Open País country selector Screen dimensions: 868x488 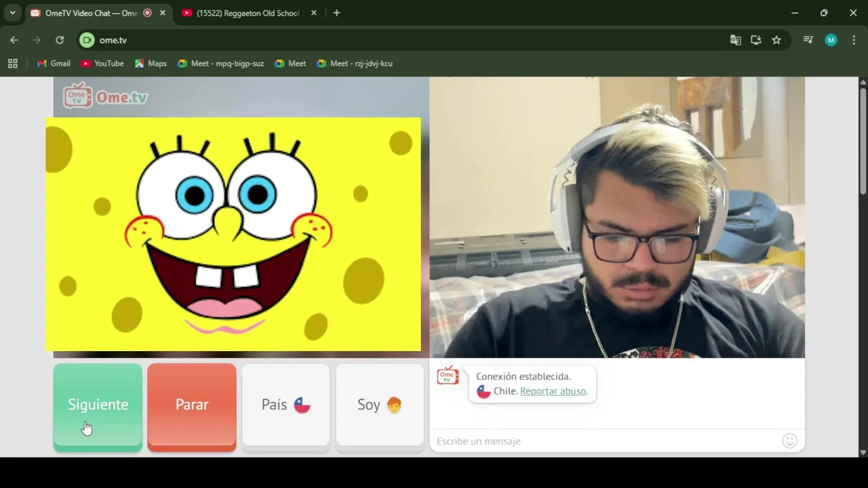coord(285,405)
